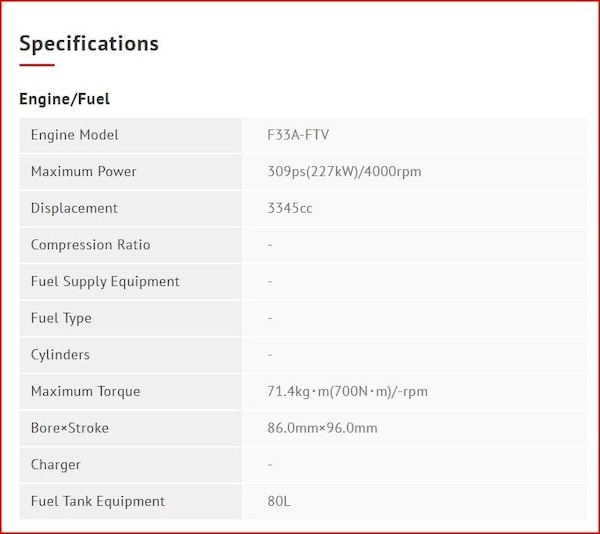This screenshot has width=600, height=534.
Task: Click the Specifications heading
Action: click(89, 44)
